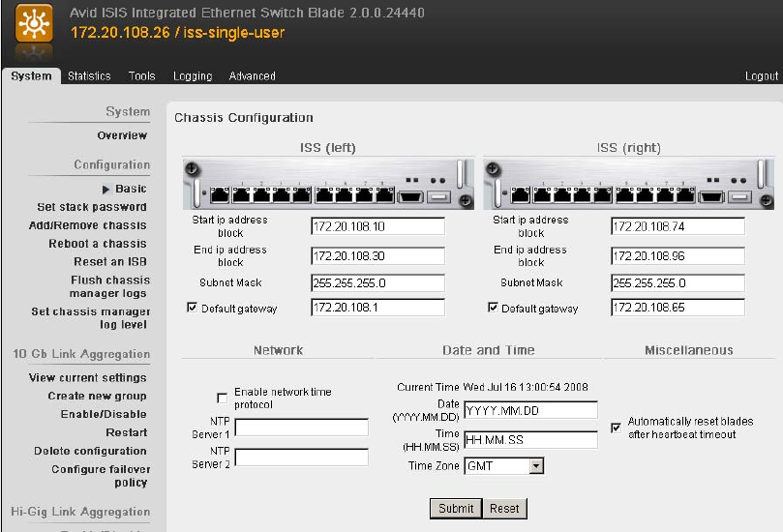Image resolution: width=783 pixels, height=532 pixels.
Task: Open Set stack password
Action: tap(92, 207)
